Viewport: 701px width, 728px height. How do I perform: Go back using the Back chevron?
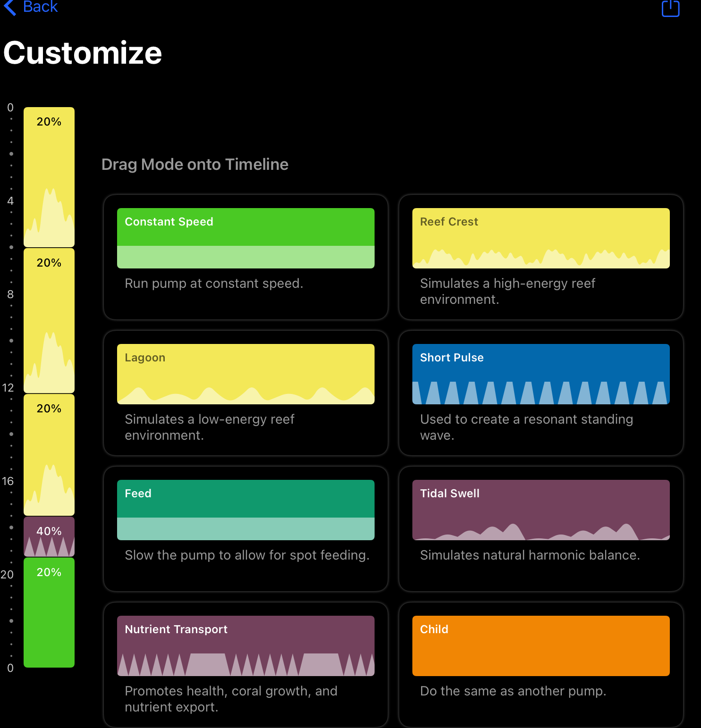30,7
